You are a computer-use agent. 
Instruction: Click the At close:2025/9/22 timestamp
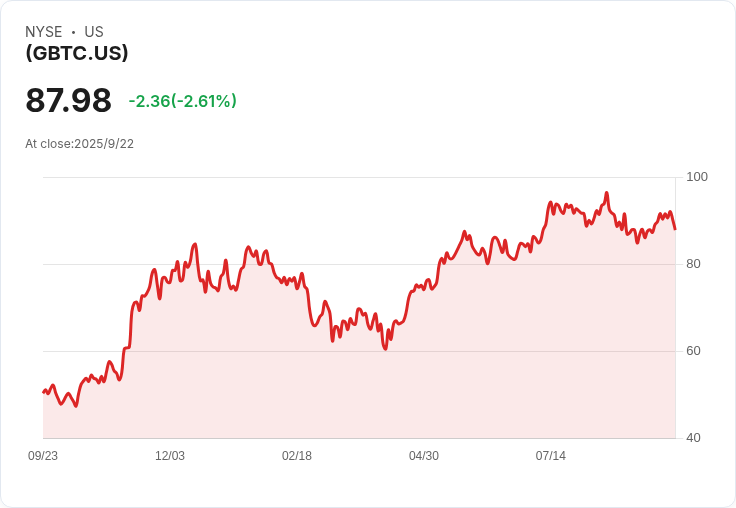(79, 144)
